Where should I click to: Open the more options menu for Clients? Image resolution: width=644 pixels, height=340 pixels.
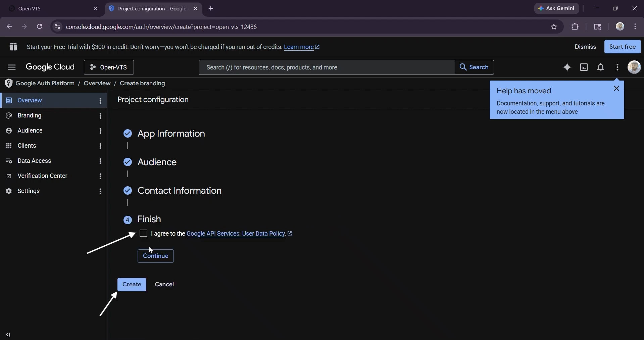click(x=100, y=146)
